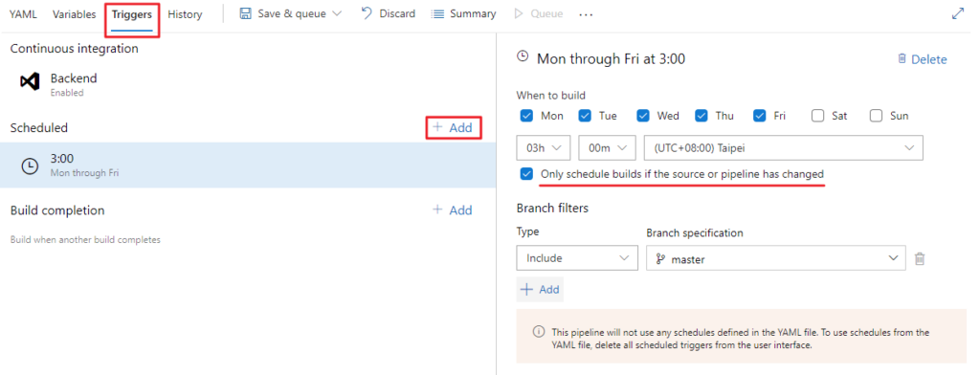Click Delete to remove this schedule
This screenshot has height=375, width=980.
coord(922,59)
